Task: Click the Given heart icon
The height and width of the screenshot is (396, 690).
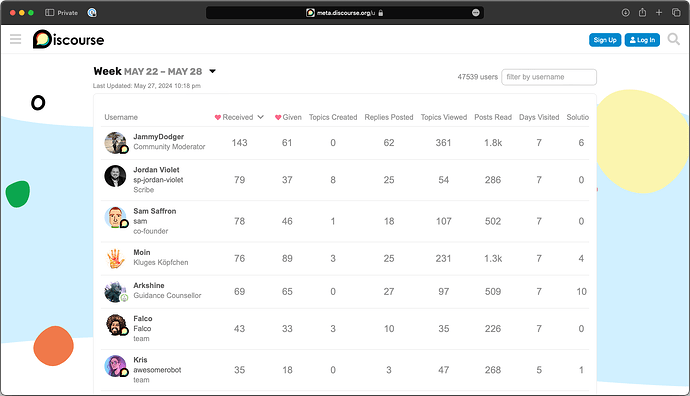Action: point(278,117)
